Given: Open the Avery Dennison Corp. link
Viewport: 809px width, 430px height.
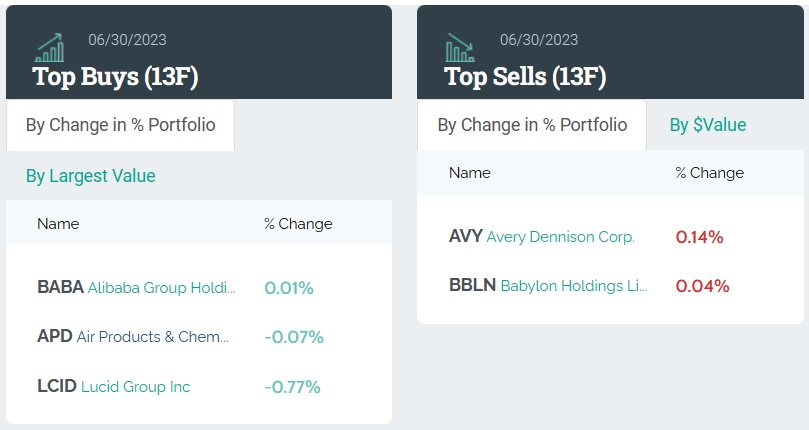Looking at the screenshot, I should (x=561, y=237).
